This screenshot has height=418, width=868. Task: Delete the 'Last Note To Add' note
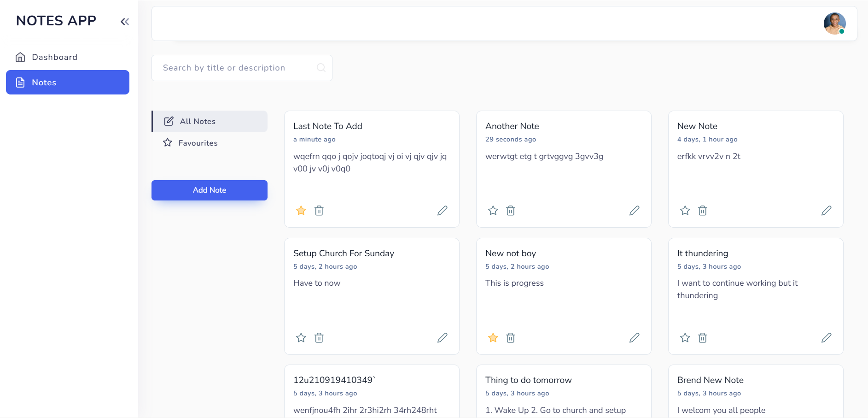tap(319, 211)
